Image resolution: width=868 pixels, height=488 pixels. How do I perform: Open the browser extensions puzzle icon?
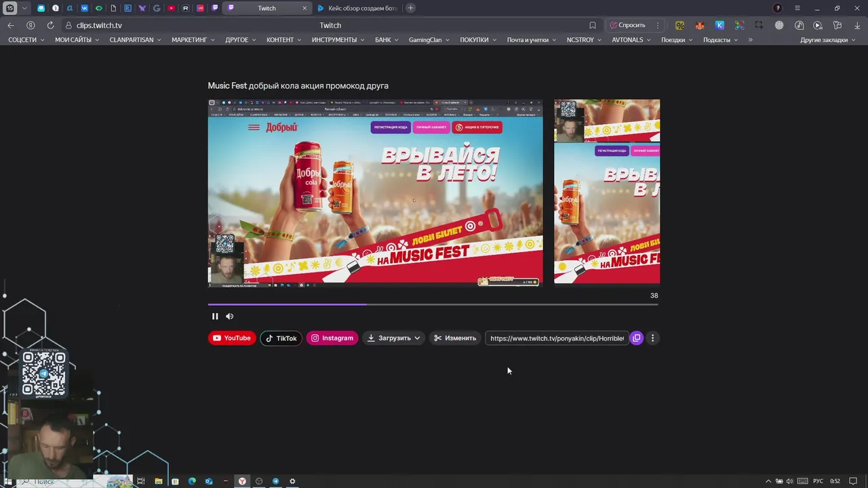coord(837,25)
